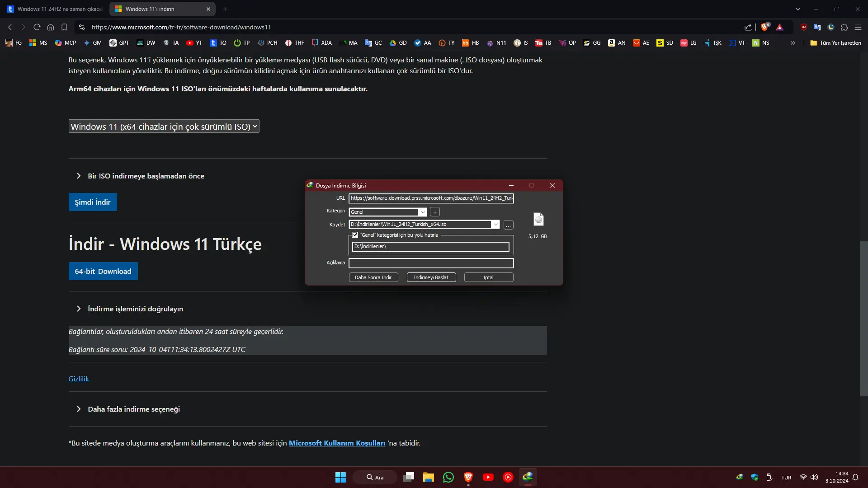Open the VT bookmark
Image resolution: width=868 pixels, height=488 pixels.
[x=737, y=43]
